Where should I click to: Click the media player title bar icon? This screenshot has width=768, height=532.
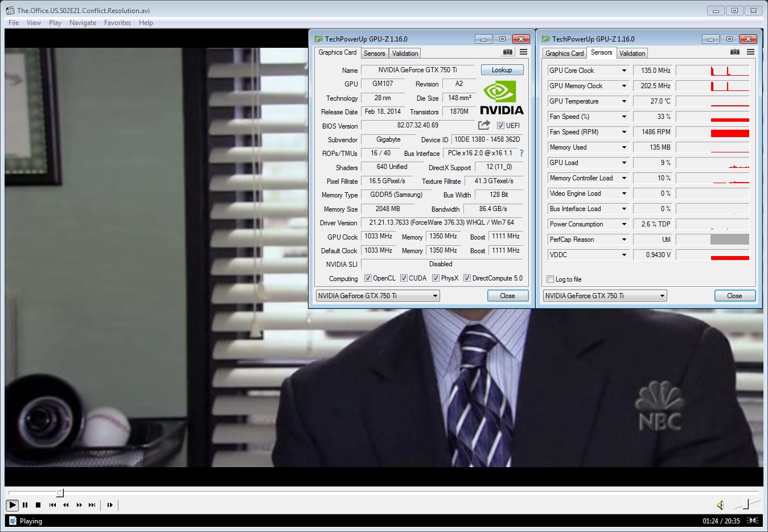10,10
